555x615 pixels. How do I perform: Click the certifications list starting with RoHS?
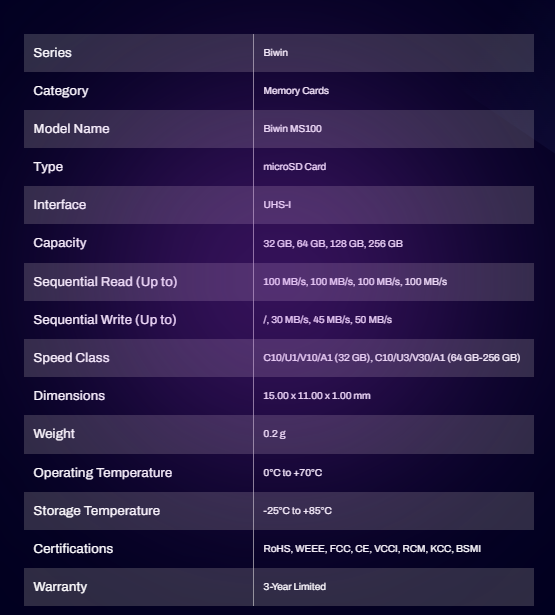click(x=372, y=549)
